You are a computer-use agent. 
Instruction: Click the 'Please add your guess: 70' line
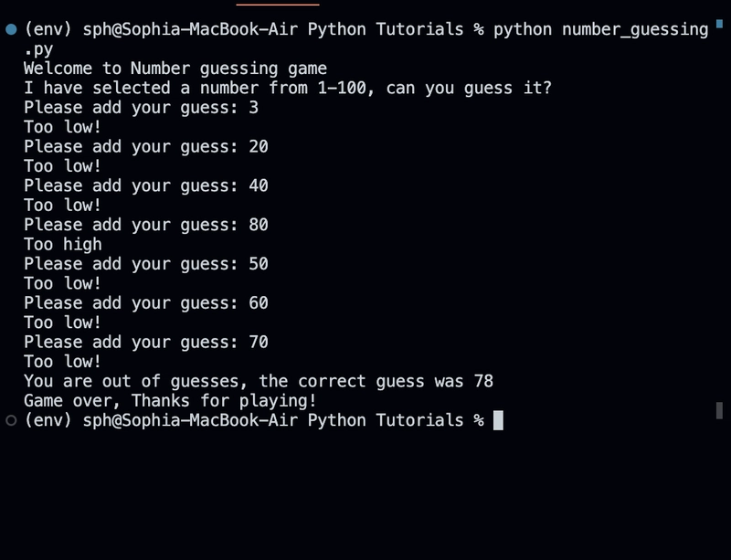(146, 343)
